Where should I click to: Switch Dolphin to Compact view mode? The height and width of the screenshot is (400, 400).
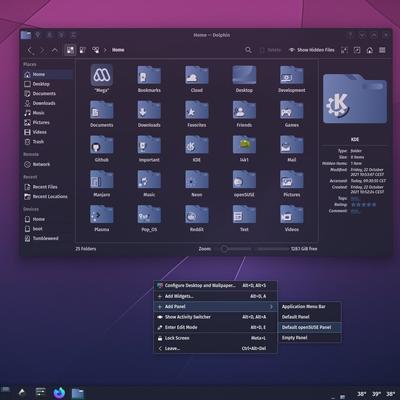(83, 50)
